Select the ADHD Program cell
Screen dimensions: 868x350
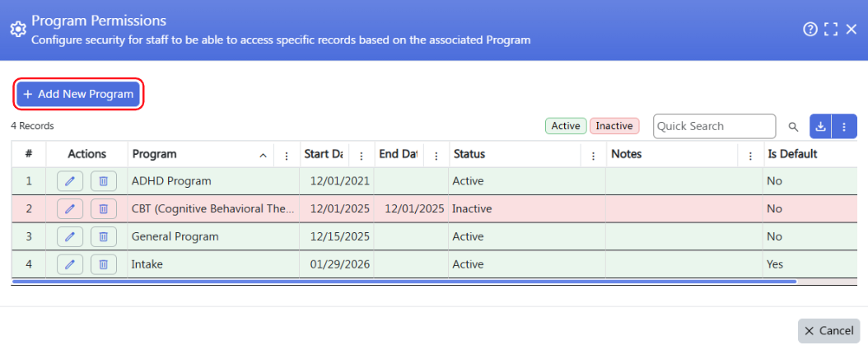(213, 181)
